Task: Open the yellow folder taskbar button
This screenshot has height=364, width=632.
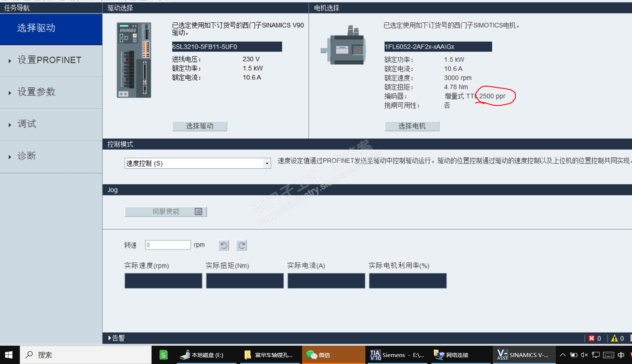Action: tap(270, 355)
